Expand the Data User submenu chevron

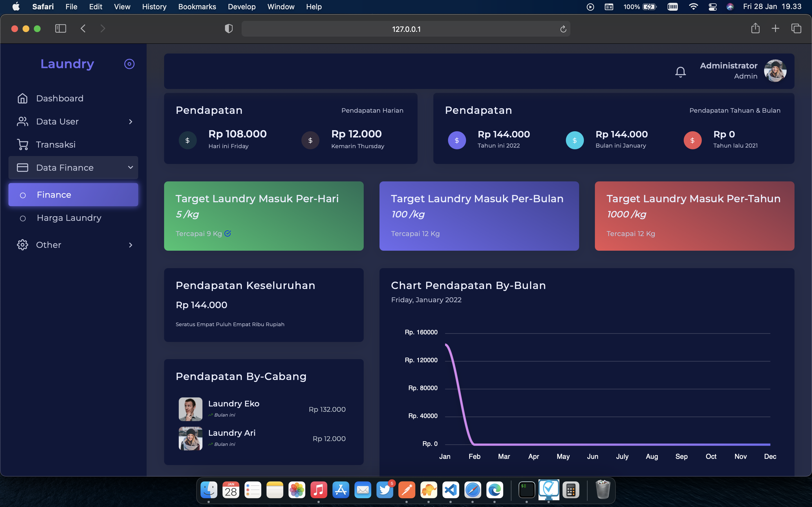[x=131, y=121]
